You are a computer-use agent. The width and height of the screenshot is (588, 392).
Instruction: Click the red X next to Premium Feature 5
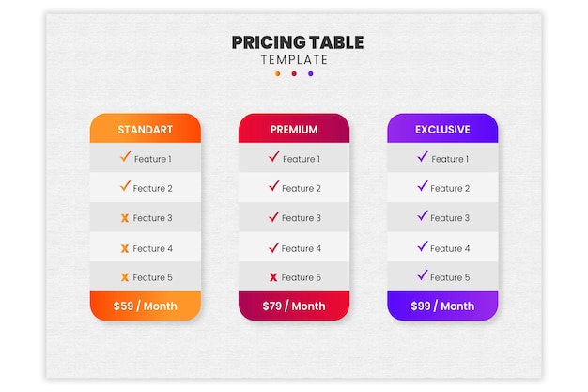pyautogui.click(x=273, y=277)
